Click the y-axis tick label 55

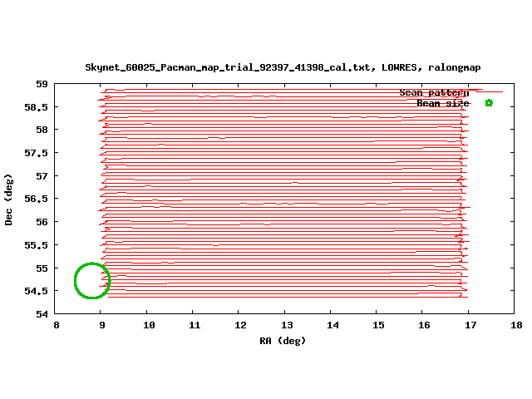point(42,268)
